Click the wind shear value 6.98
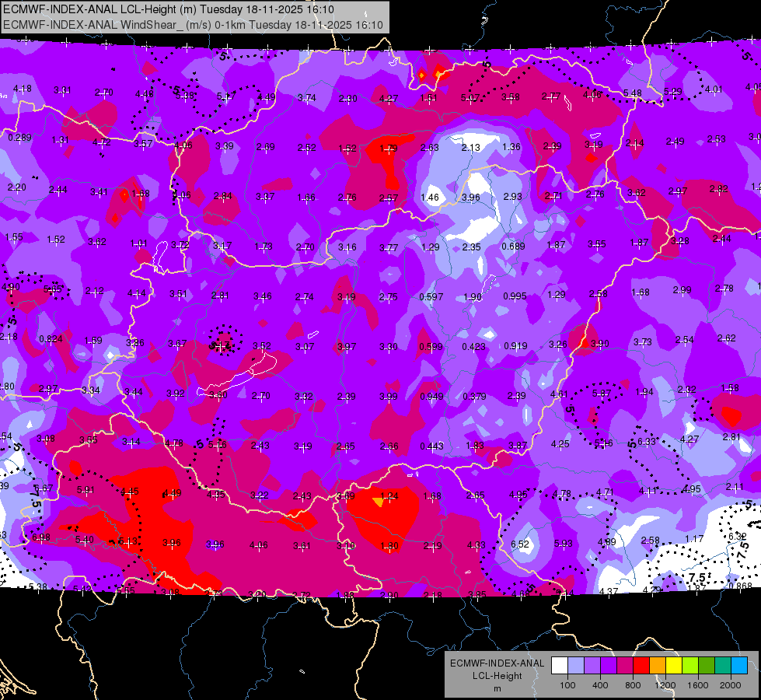 (40, 537)
